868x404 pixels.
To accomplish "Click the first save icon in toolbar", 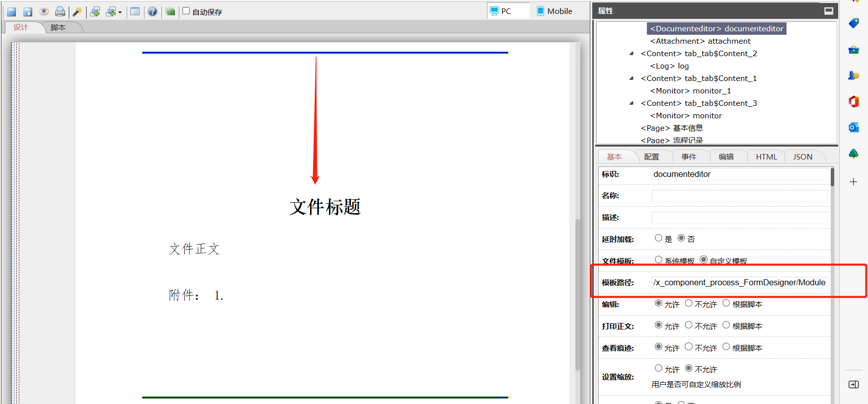I will tap(11, 11).
